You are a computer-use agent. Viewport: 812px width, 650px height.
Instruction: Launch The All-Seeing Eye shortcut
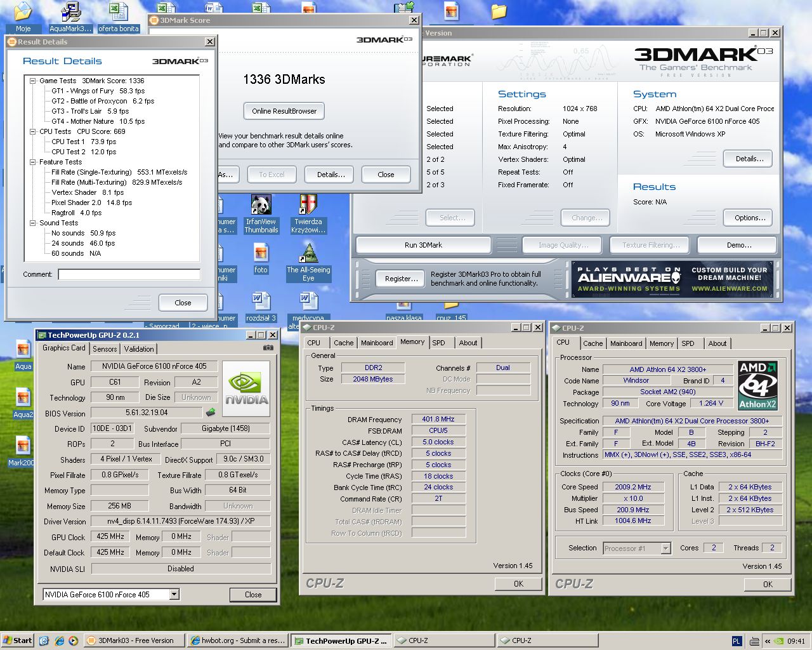[308, 263]
